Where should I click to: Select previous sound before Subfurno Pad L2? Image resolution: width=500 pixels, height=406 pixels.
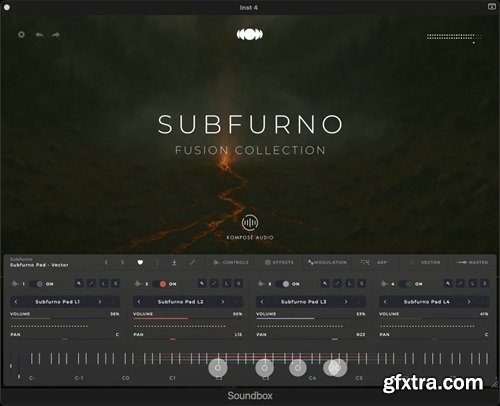click(x=139, y=302)
